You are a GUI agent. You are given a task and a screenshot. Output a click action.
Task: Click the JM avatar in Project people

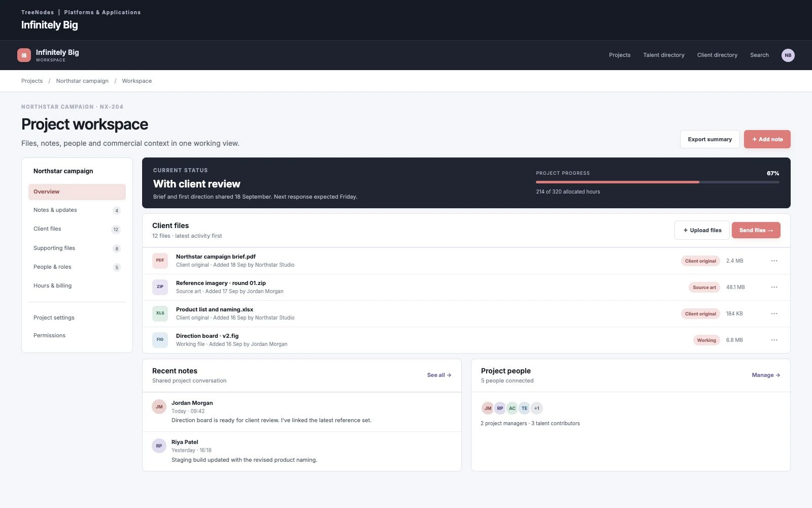tap(488, 408)
